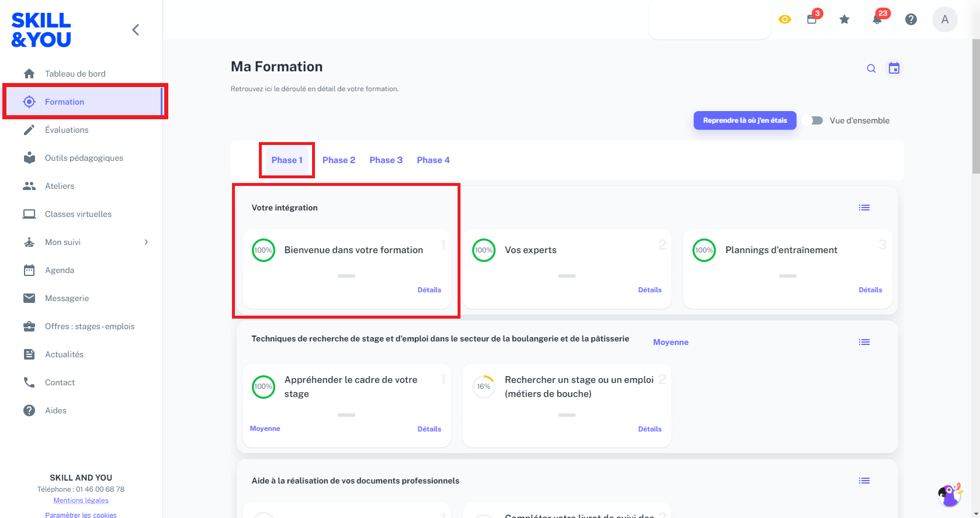Expand handle bar on Rechercher un stage card
The width and height of the screenshot is (980, 518).
pos(567,415)
